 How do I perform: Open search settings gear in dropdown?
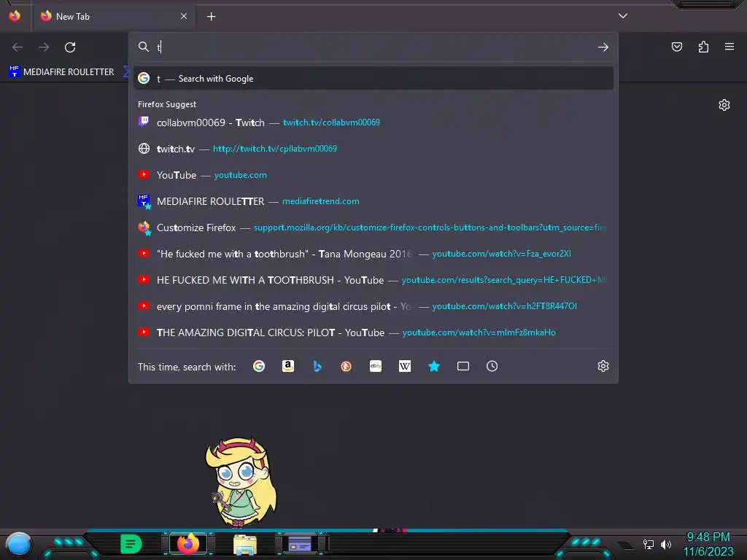pyautogui.click(x=603, y=366)
